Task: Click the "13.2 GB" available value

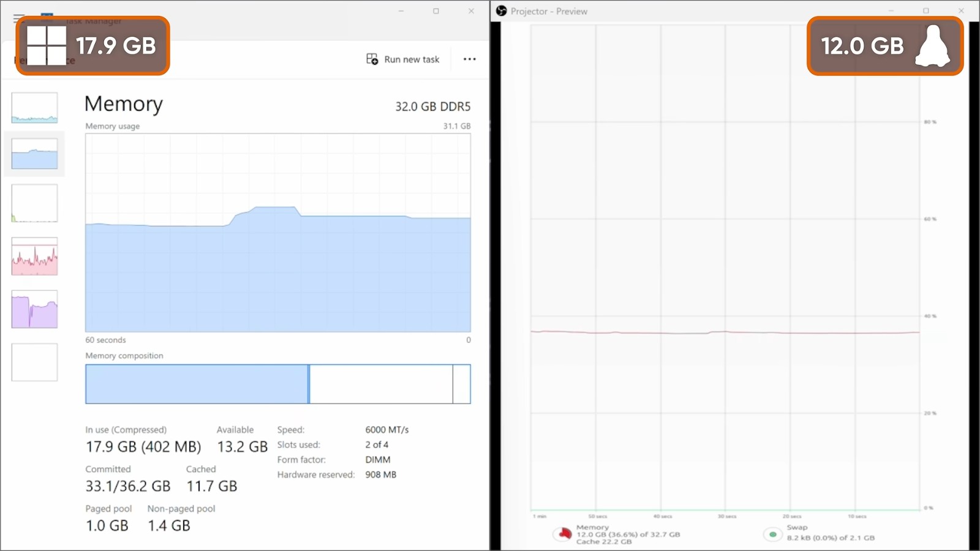Action: (x=243, y=447)
